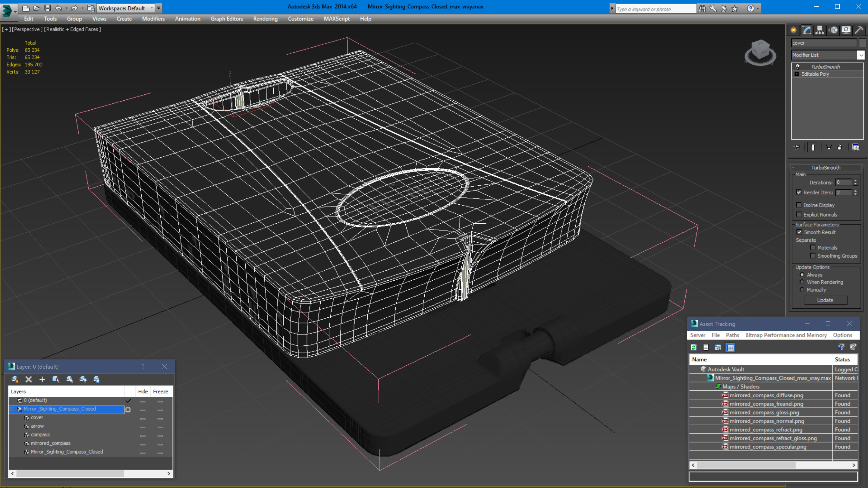Open the Edit menu
The width and height of the screenshot is (868, 488).
29,19
